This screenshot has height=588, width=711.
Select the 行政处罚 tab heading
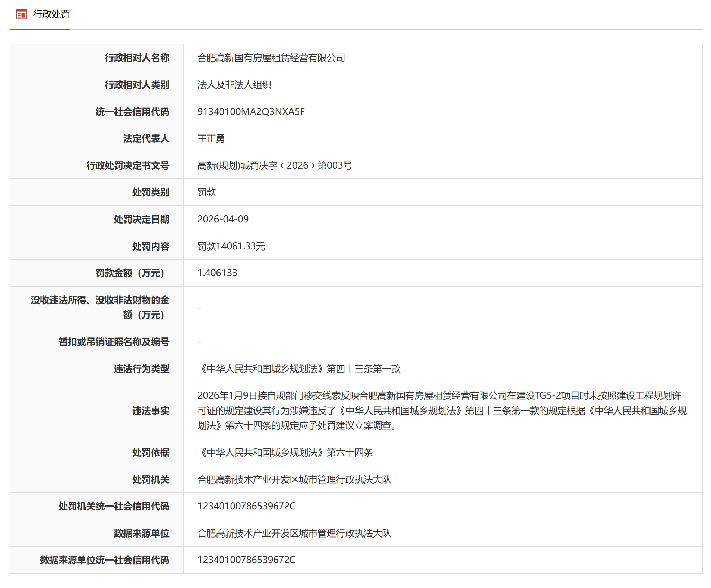coord(51,14)
